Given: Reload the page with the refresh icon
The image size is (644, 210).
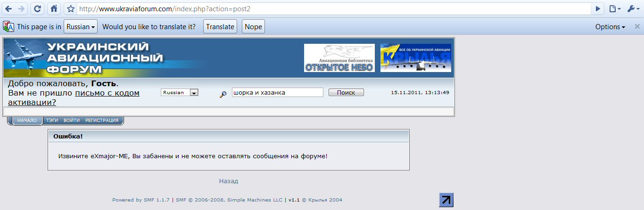Looking at the screenshot, I should 38,8.
